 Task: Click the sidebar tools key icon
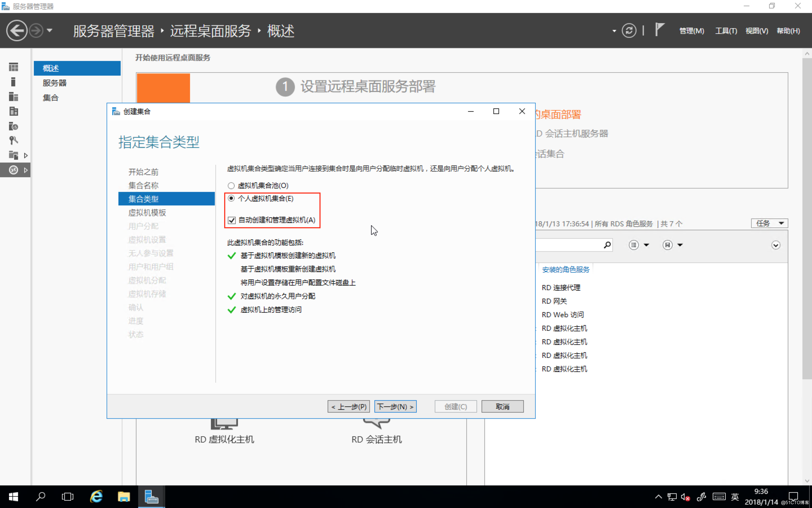[x=14, y=141]
